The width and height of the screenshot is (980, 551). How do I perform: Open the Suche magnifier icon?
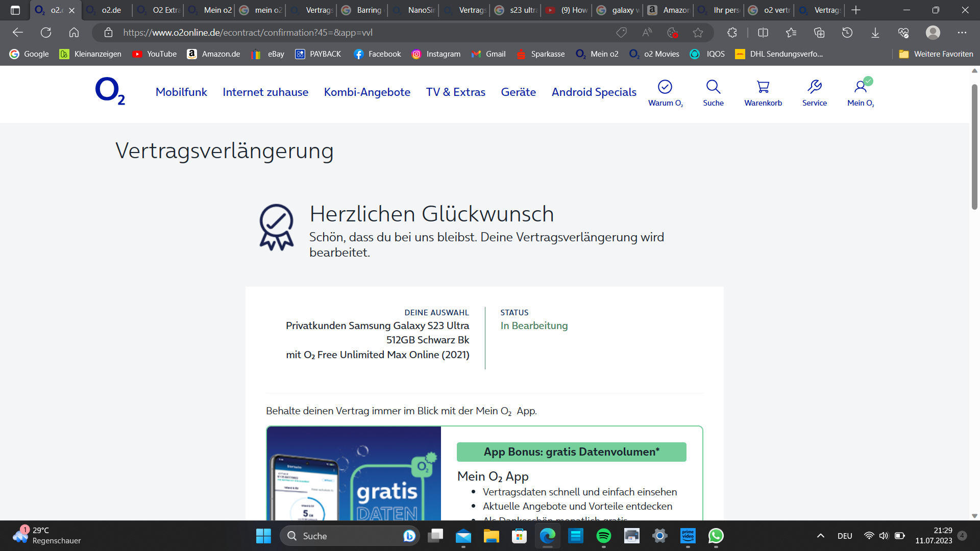(713, 93)
